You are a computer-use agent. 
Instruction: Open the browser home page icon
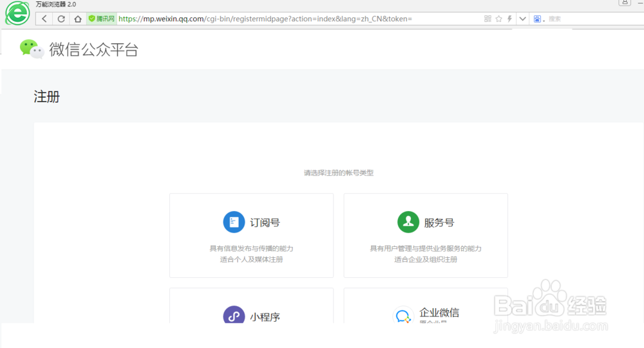click(78, 19)
